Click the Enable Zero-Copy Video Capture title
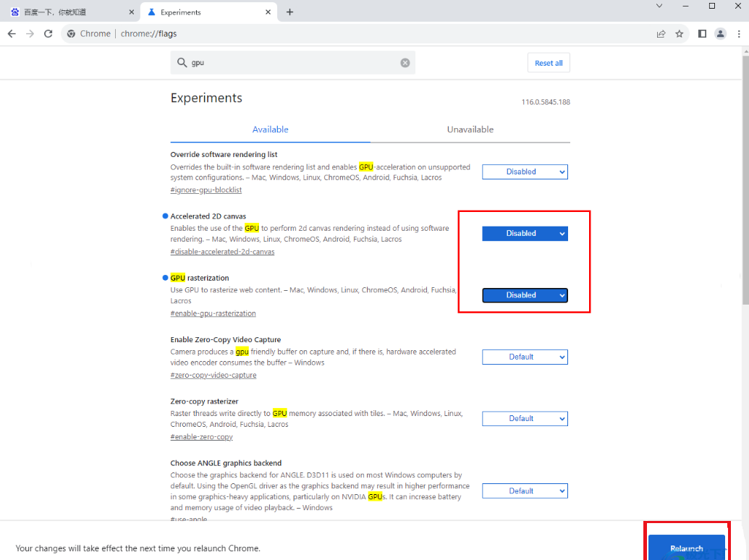Screen dimensions: 749x560 click(x=226, y=340)
